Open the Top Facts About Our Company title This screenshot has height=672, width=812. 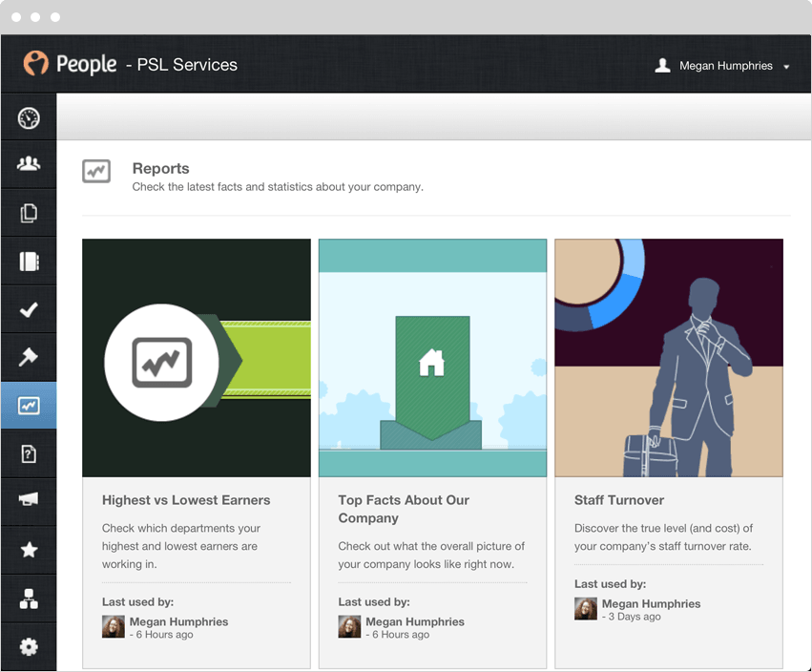click(x=404, y=509)
